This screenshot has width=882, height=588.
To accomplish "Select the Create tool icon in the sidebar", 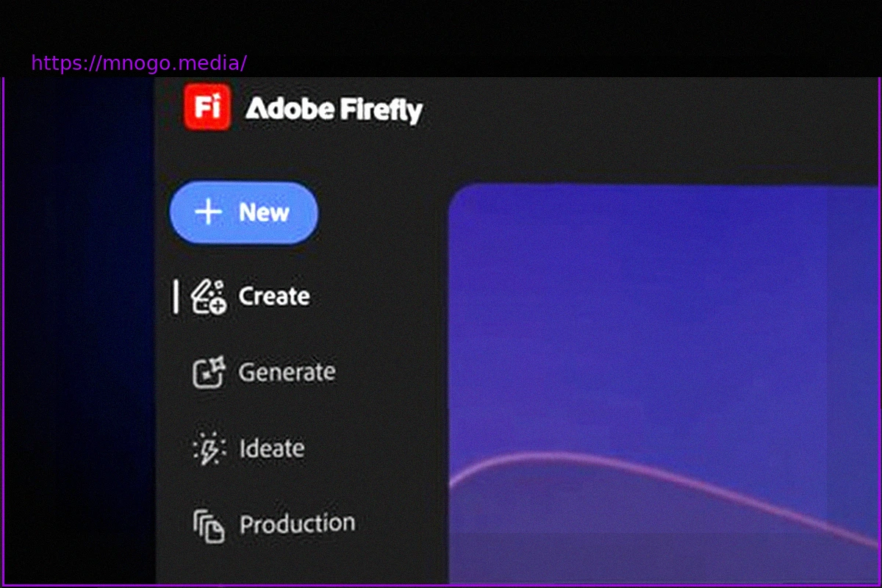I will click(208, 296).
